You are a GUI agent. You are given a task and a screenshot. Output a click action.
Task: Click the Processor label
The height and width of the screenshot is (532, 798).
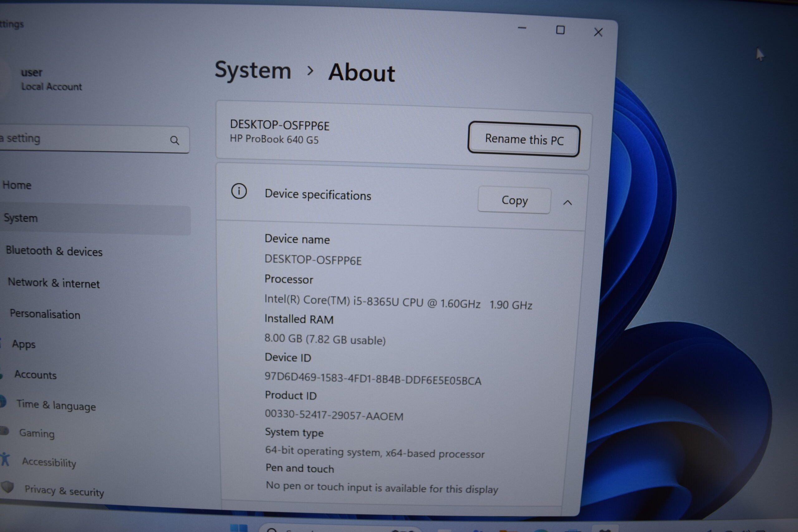[x=289, y=279]
